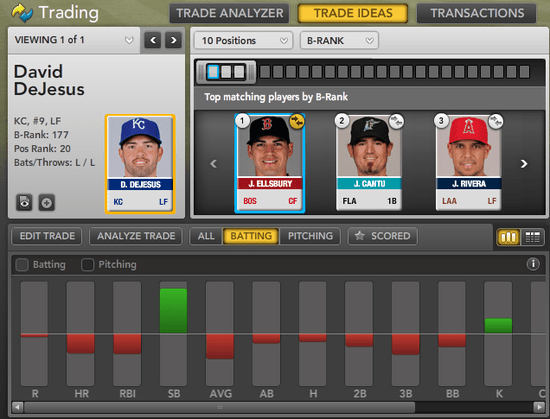Screen dimensions: 550x419
Task: Open the Trade Analyzer tab
Action: pyautogui.click(x=229, y=13)
